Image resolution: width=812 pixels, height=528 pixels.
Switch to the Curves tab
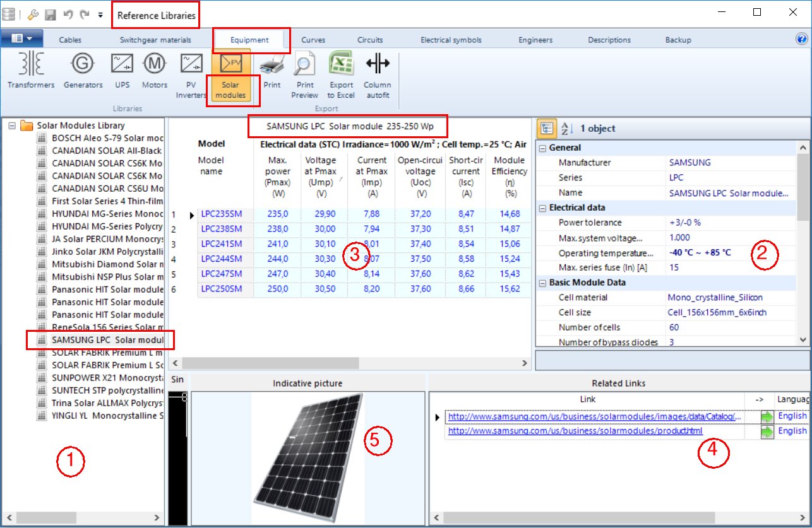pyautogui.click(x=313, y=39)
